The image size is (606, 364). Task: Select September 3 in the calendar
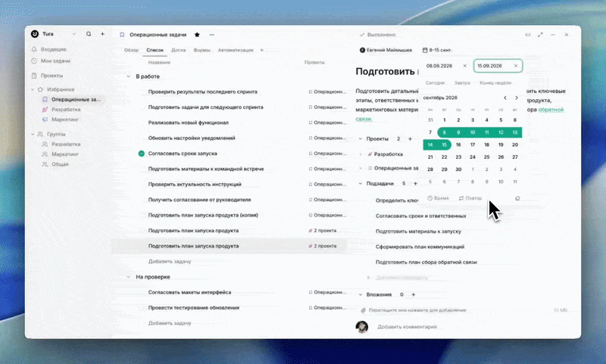(x=473, y=120)
